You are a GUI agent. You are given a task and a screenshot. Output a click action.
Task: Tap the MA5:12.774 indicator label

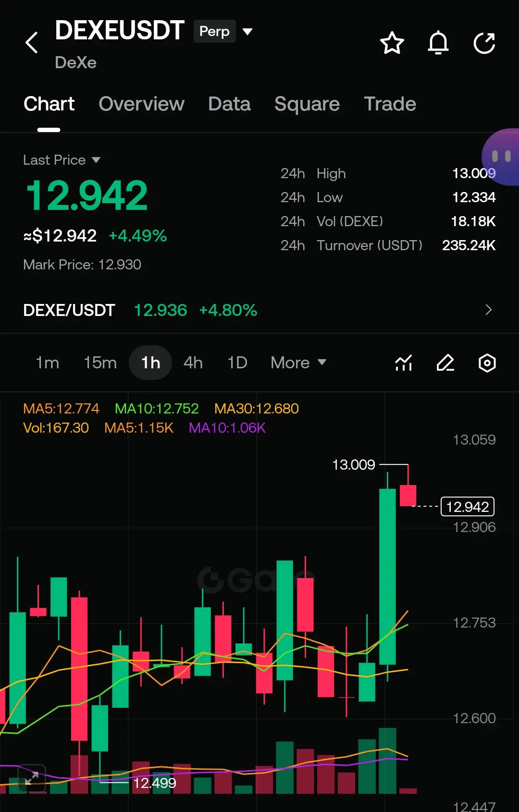(x=61, y=408)
